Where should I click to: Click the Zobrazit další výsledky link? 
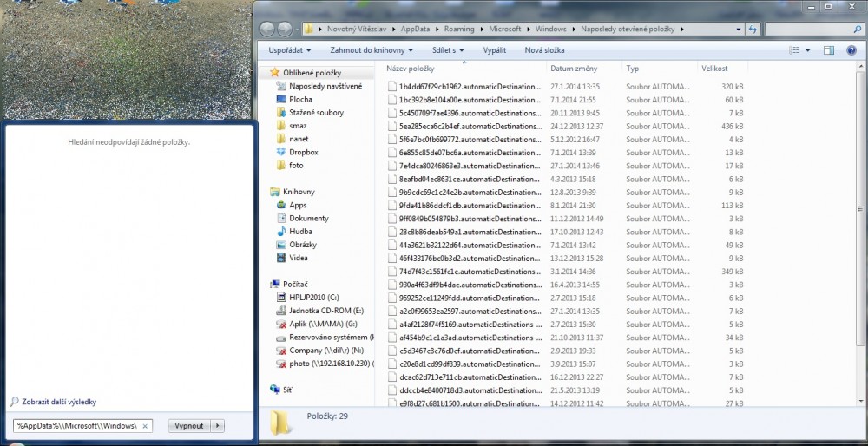point(58,402)
